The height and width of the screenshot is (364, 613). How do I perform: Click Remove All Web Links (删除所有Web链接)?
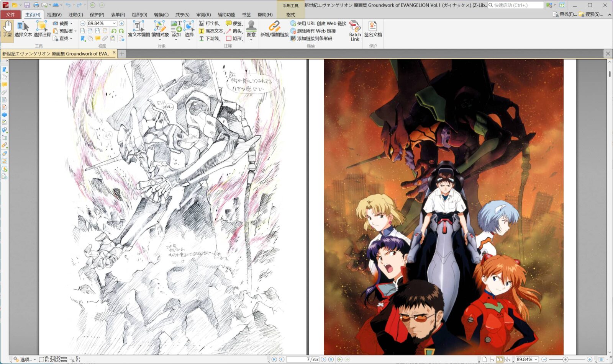(313, 31)
